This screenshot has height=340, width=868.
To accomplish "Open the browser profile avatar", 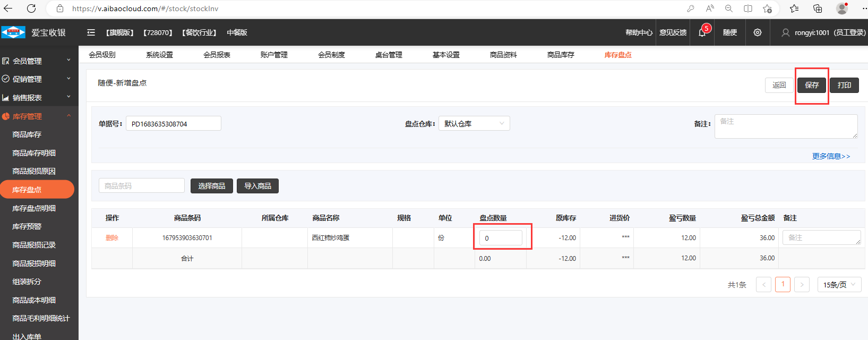I will [842, 8].
